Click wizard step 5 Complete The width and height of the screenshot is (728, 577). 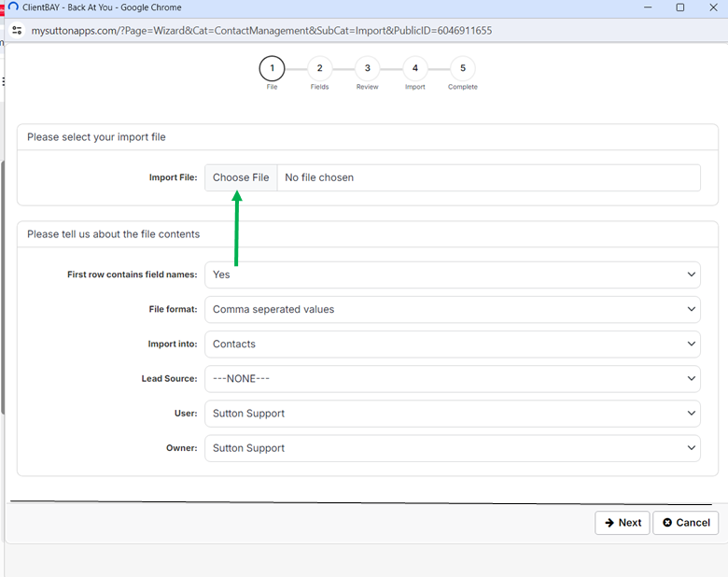click(462, 68)
